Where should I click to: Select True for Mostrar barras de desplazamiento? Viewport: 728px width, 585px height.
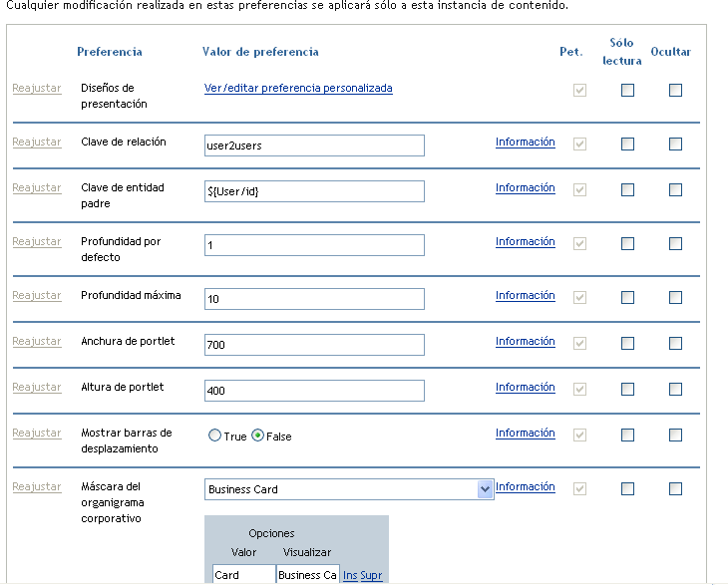(213, 437)
